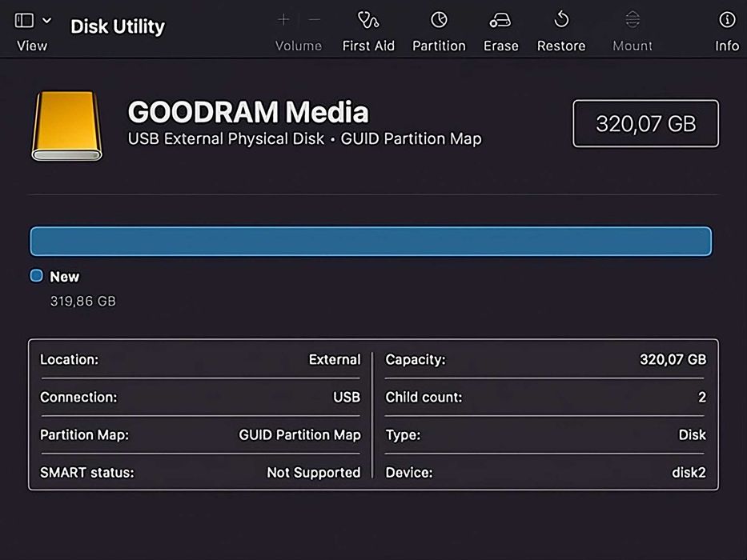
Task: Select the Erase disk icon
Action: click(x=500, y=20)
